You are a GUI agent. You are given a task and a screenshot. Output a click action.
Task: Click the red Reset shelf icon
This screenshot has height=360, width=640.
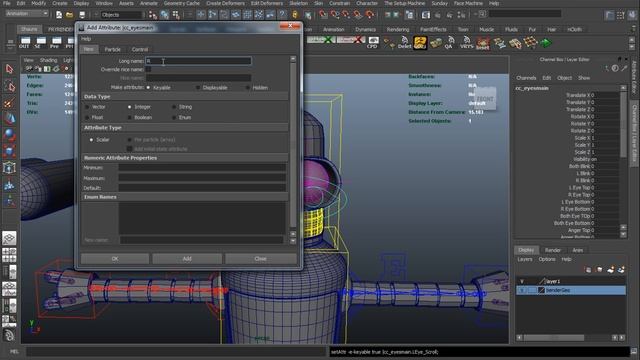(482, 42)
